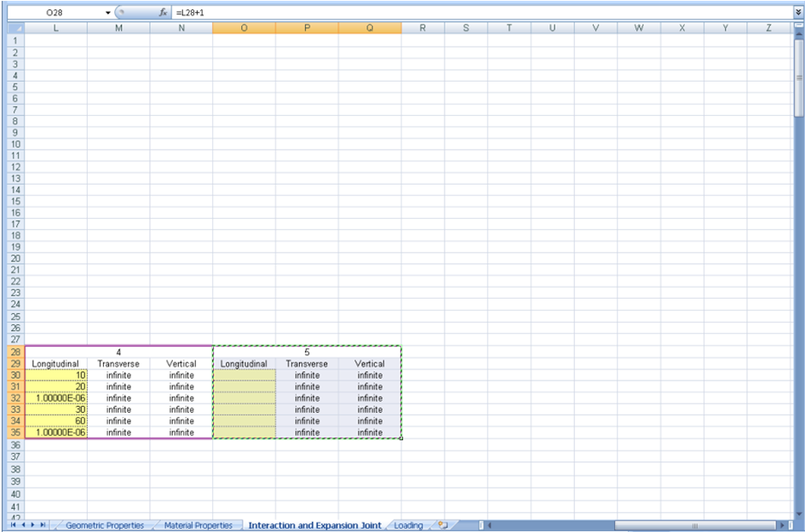Screen dimensions: 805x532
Task: Expand the formula bar
Action: [x=798, y=14]
